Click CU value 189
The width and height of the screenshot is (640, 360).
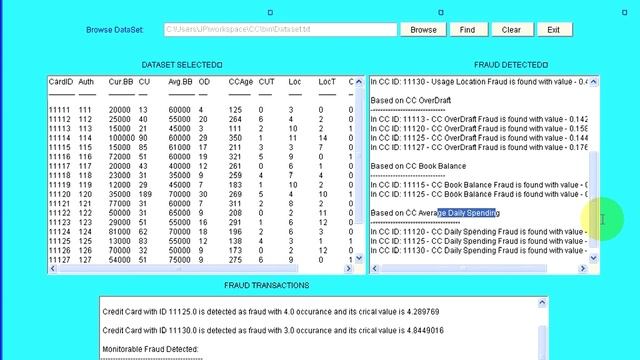145,194
